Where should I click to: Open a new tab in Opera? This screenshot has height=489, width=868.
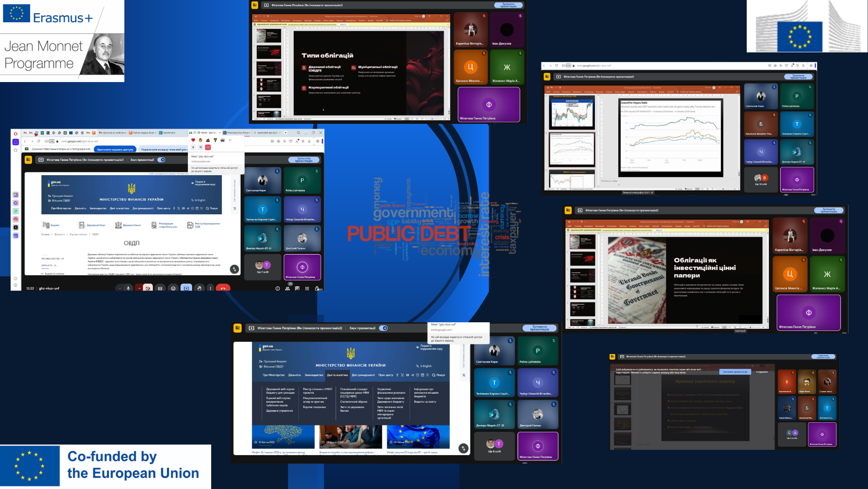tap(286, 133)
